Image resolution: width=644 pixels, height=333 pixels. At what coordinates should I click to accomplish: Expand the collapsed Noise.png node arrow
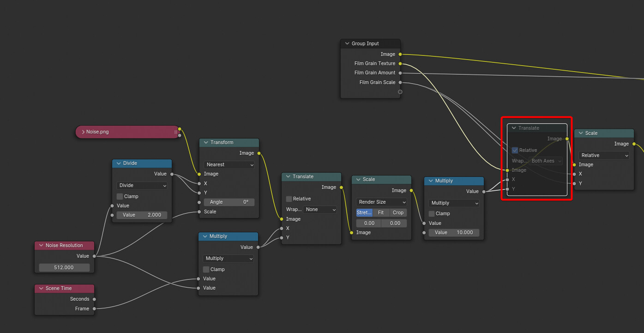(x=83, y=132)
